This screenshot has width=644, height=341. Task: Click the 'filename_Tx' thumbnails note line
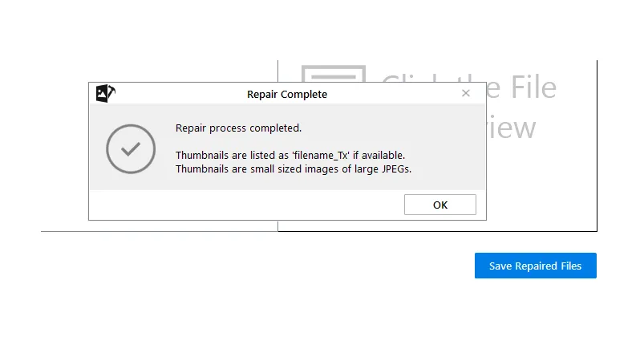(290, 156)
